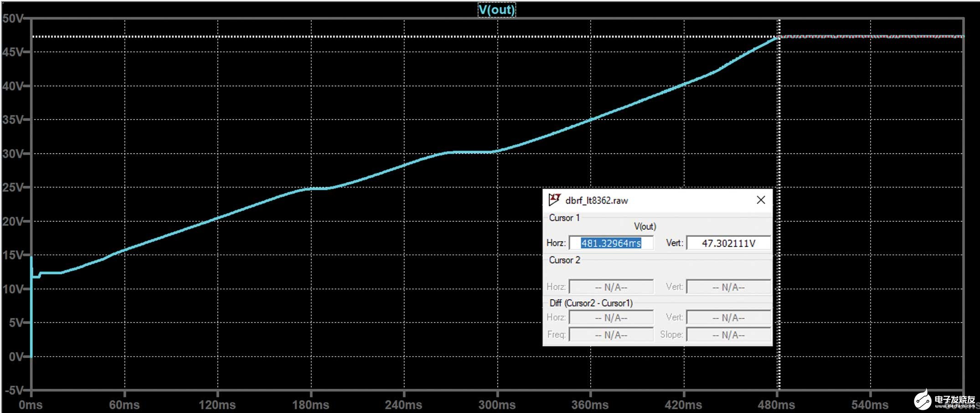Click the Slope N/A field

point(728,335)
